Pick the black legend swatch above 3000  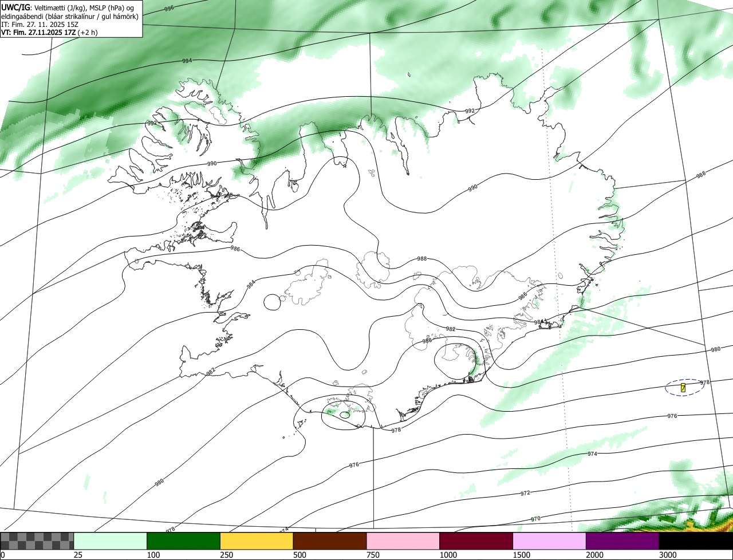(x=696, y=541)
